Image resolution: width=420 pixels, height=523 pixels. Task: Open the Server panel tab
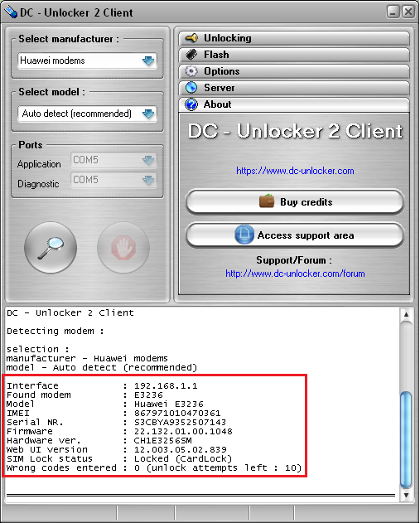coord(294,88)
